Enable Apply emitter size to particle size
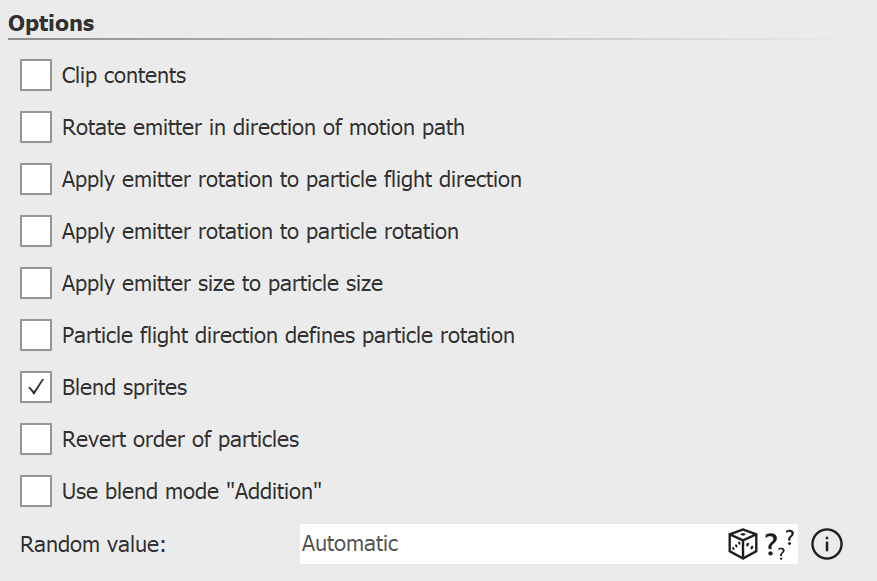 pyautogui.click(x=35, y=282)
